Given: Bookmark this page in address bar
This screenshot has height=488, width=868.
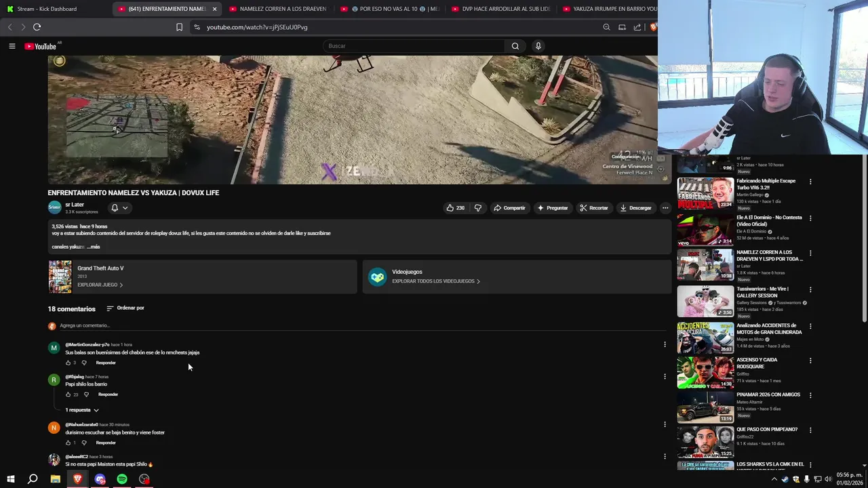Looking at the screenshot, I should [179, 27].
